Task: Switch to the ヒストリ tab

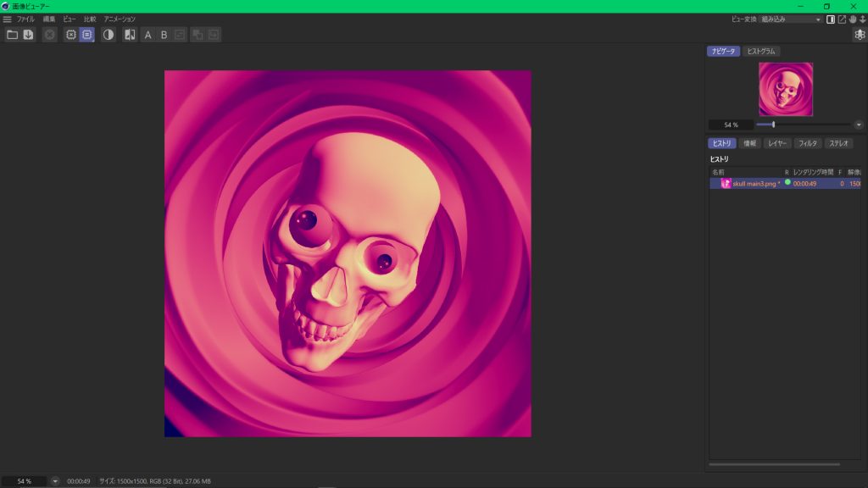Action: click(721, 143)
